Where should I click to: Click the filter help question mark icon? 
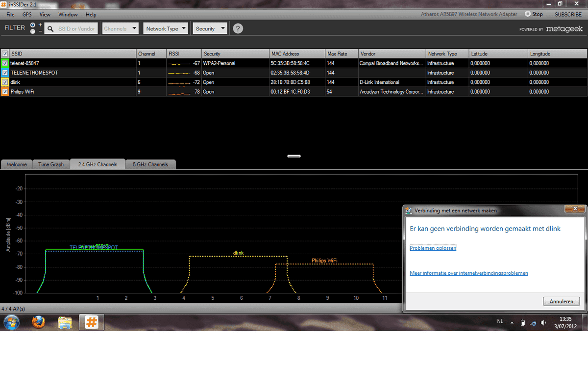(238, 28)
